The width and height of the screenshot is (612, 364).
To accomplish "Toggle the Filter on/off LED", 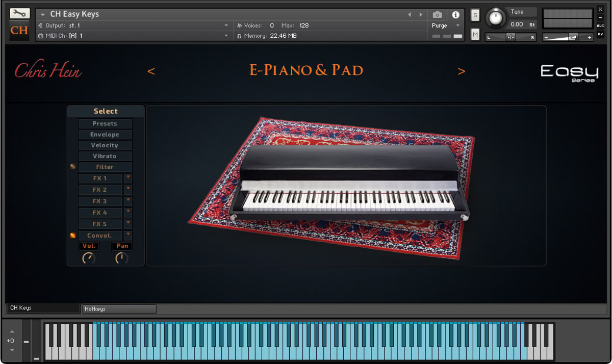I will click(73, 166).
